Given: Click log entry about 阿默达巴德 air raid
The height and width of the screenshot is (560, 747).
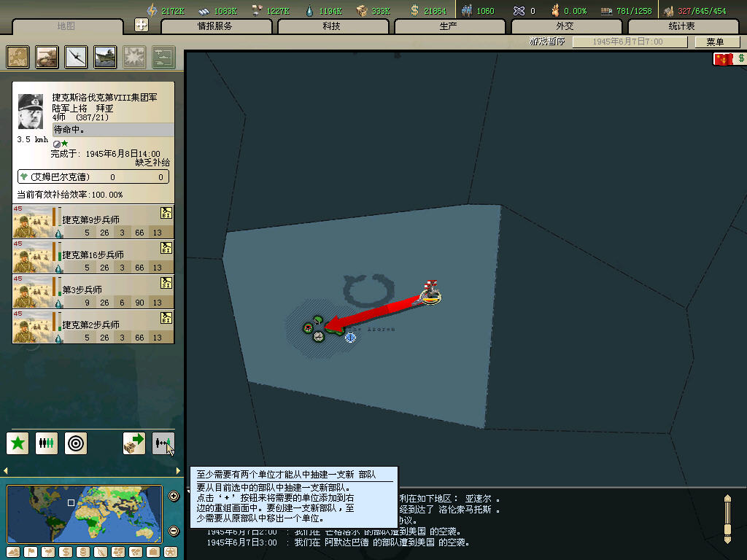Looking at the screenshot, I should click(338, 542).
